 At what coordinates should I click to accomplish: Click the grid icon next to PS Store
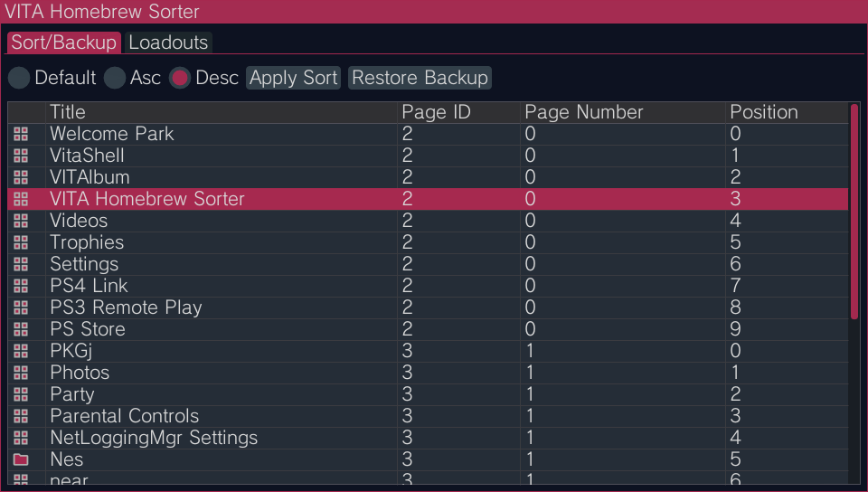pyautogui.click(x=21, y=329)
